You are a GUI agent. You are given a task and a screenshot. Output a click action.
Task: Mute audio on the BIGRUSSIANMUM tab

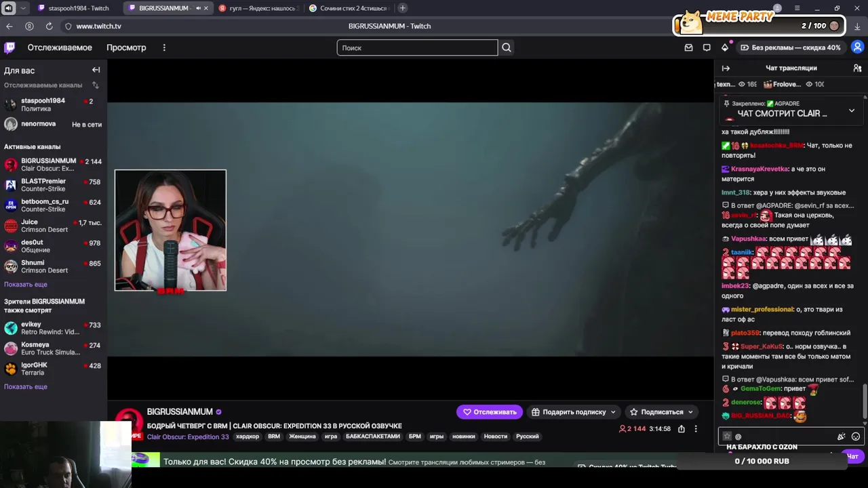(x=198, y=8)
